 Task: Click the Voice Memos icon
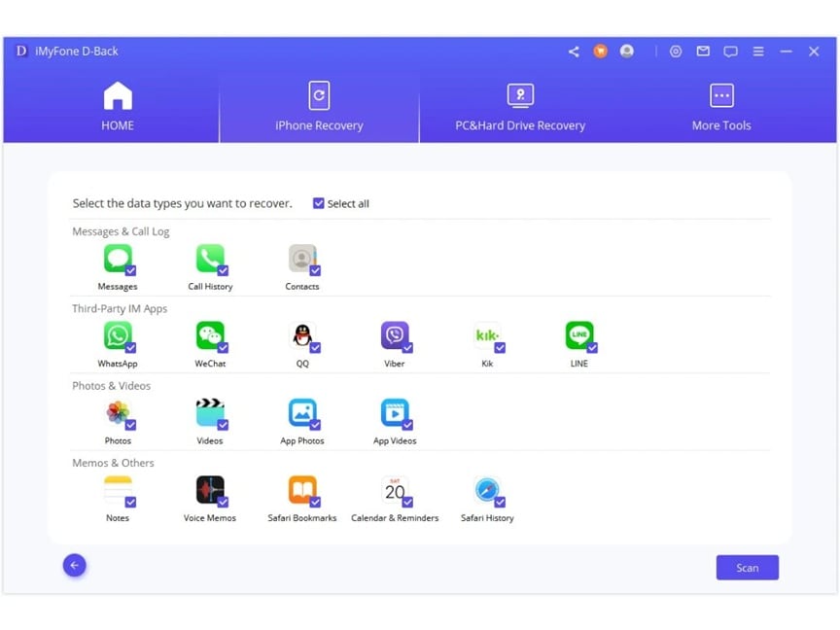[210, 490]
